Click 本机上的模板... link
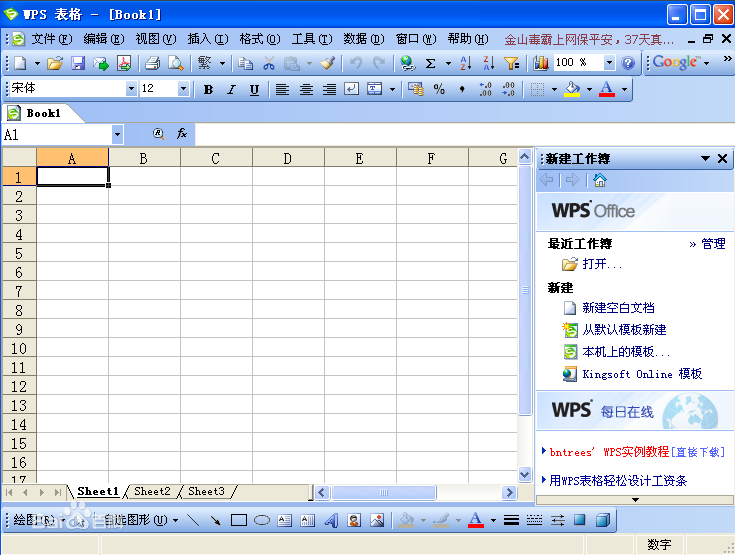Screen dimensions: 735x555 pyautogui.click(x=626, y=352)
